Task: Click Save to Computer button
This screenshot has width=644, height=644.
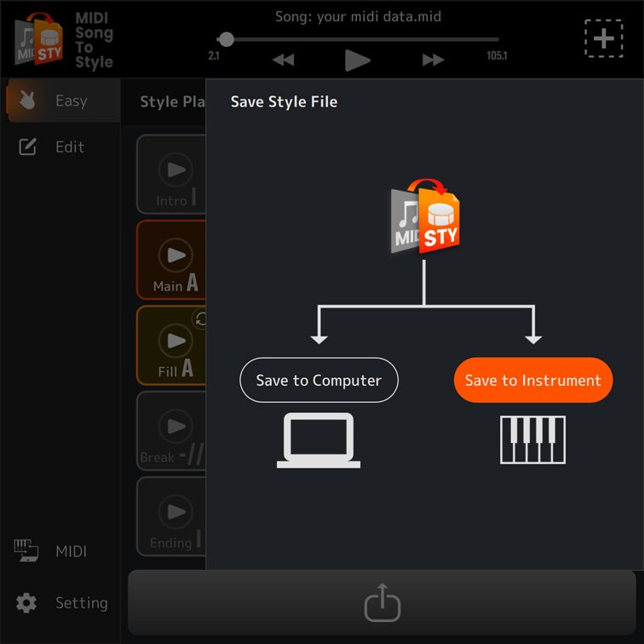Action: pyautogui.click(x=319, y=381)
